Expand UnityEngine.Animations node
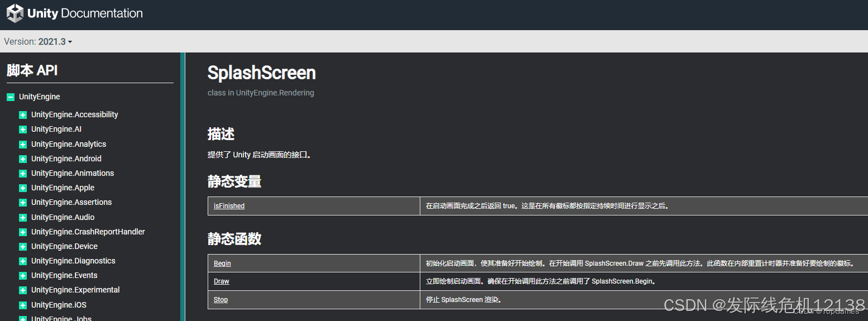This screenshot has height=321, width=868. click(x=23, y=174)
